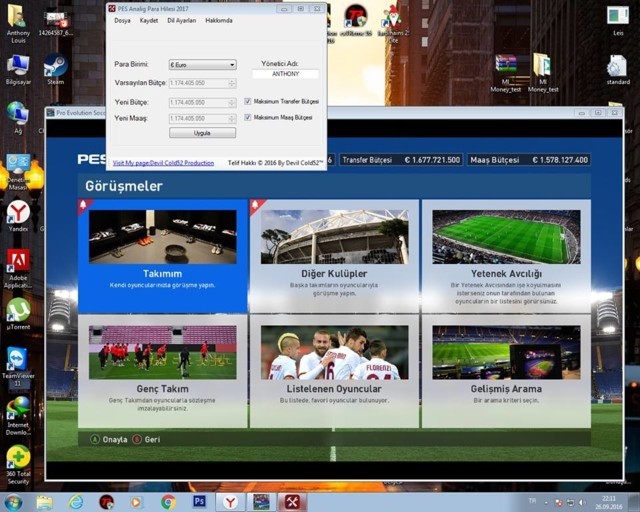Click Onayla confirm button in PES
640x512 pixels.
[x=109, y=439]
